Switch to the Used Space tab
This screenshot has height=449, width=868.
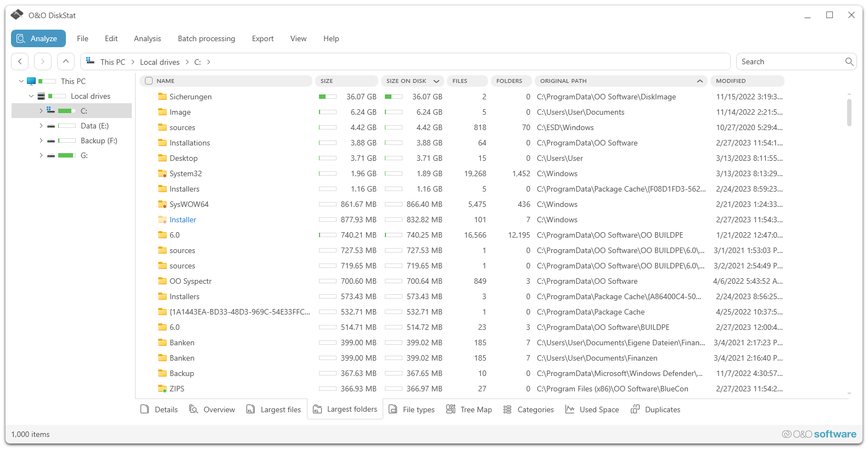click(x=592, y=409)
